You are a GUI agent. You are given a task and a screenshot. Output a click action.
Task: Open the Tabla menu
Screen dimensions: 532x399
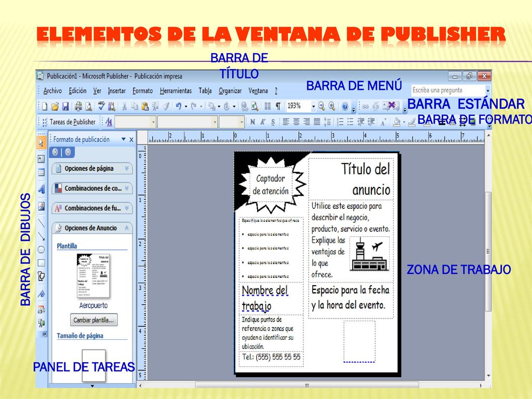coord(205,90)
